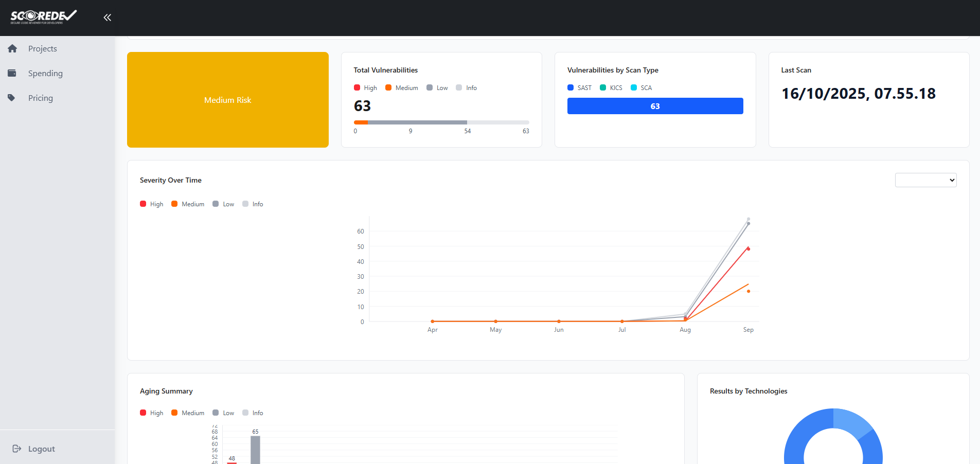This screenshot has height=464, width=980.
Task: Open the Projects page
Action: [43, 49]
